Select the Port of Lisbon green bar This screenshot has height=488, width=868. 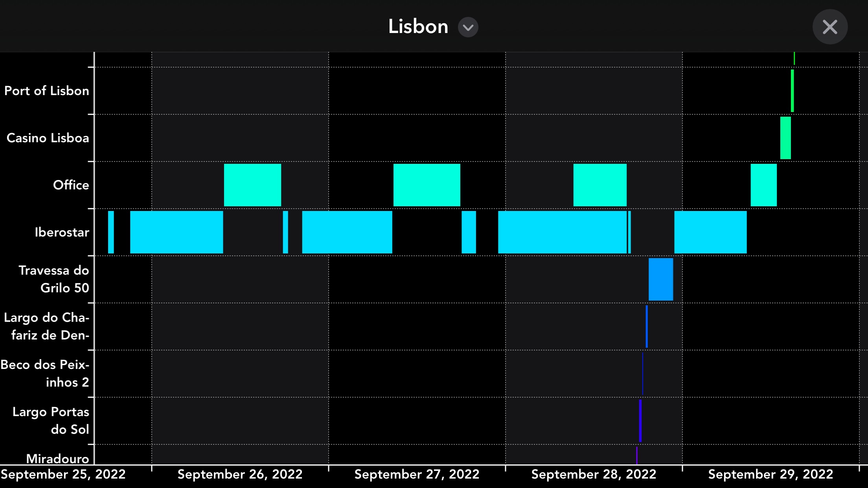coord(792,91)
